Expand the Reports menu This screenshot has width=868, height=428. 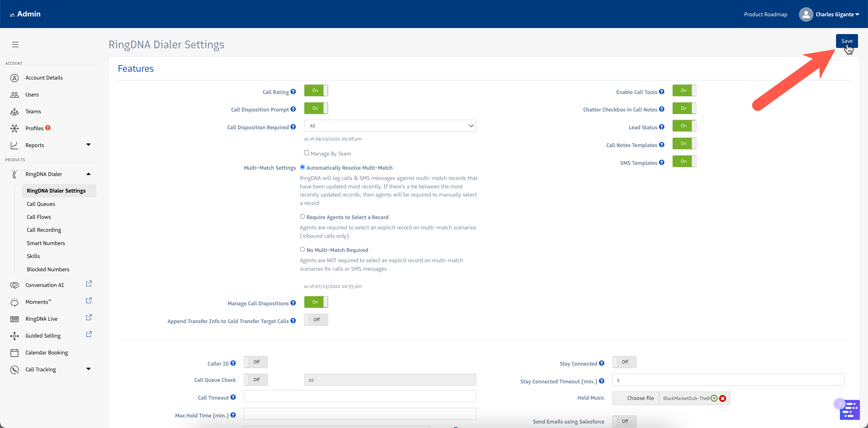point(88,145)
